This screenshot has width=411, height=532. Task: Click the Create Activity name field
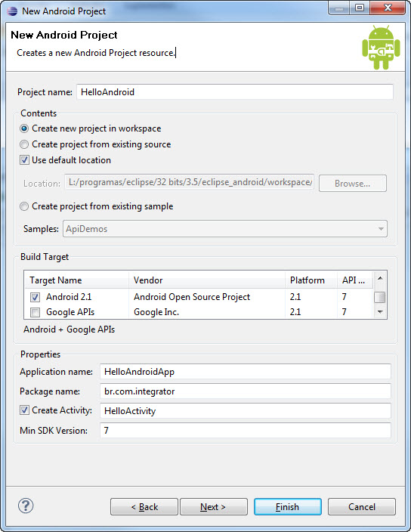(246, 411)
